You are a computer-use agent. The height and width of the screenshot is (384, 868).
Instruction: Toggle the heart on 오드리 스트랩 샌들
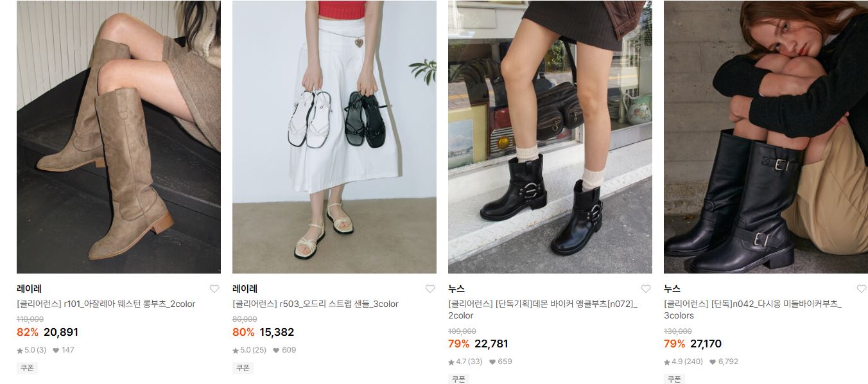pyautogui.click(x=430, y=289)
